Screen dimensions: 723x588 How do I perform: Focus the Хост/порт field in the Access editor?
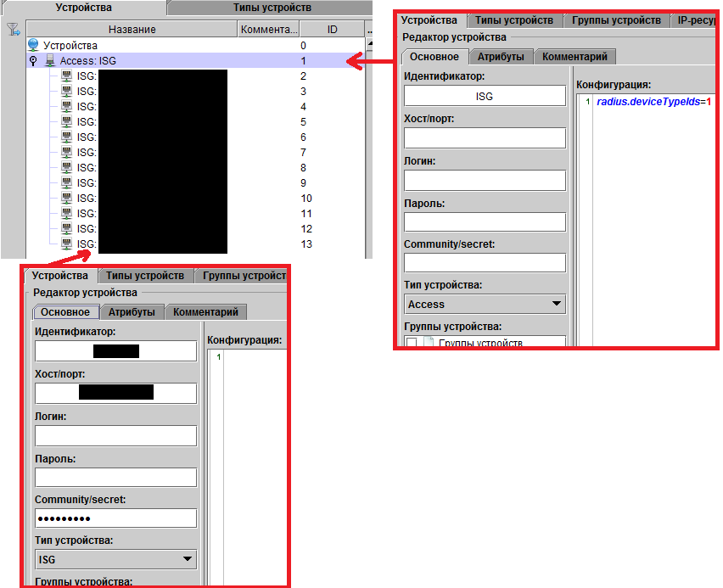click(485, 138)
